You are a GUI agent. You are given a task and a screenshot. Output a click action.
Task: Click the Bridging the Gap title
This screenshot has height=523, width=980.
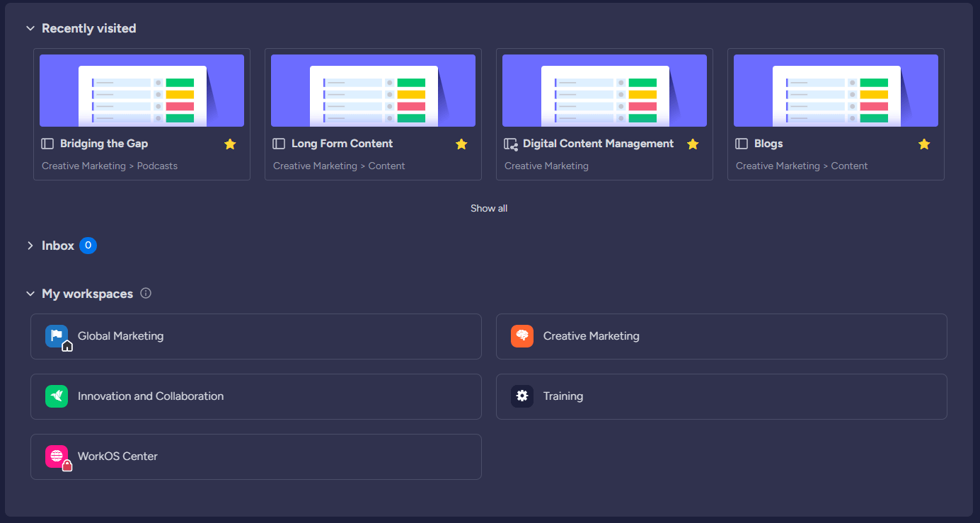[x=104, y=144]
